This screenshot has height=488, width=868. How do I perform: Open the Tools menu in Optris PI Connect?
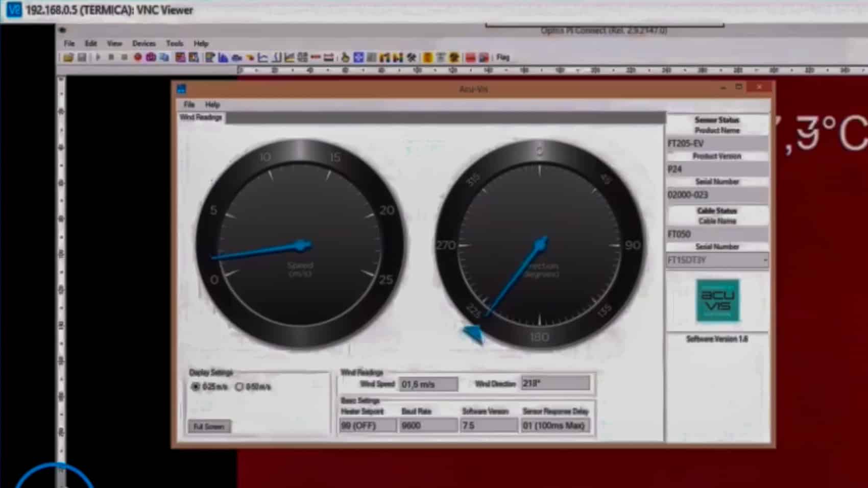[174, 44]
